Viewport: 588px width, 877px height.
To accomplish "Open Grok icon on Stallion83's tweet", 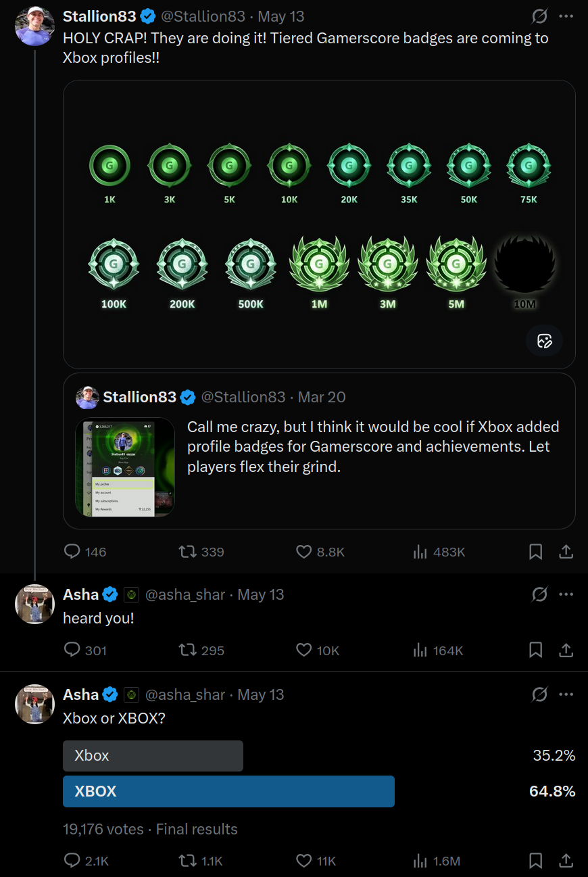I will 539,16.
